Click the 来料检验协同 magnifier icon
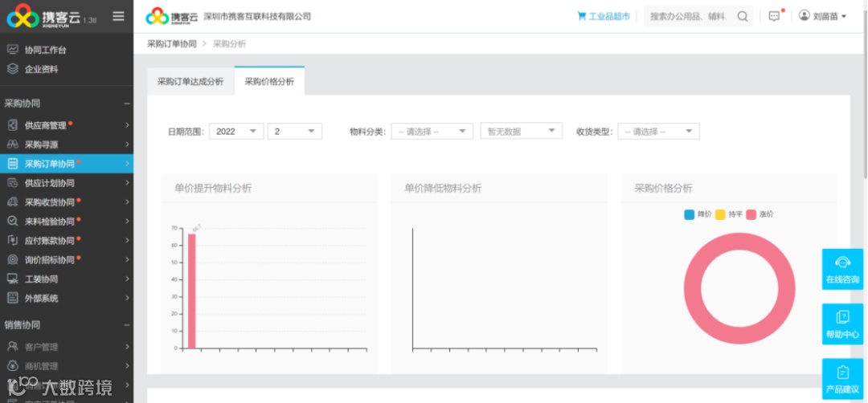The width and height of the screenshot is (868, 403). point(13,221)
